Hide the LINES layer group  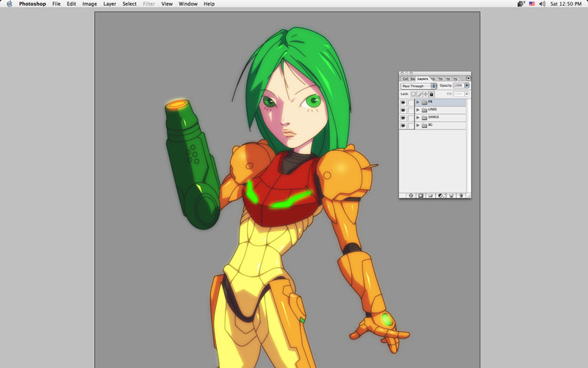pos(403,110)
